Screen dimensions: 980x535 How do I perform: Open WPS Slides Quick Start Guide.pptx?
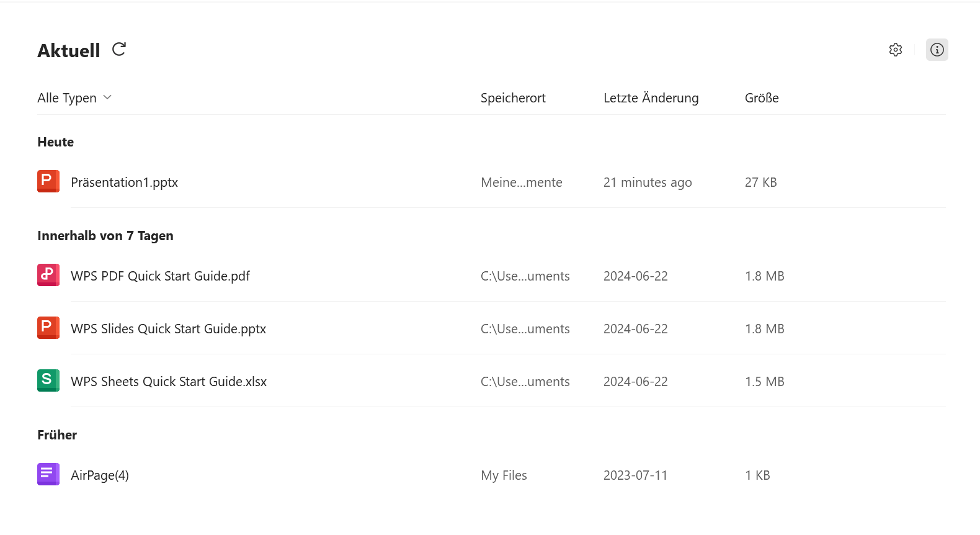click(x=168, y=329)
